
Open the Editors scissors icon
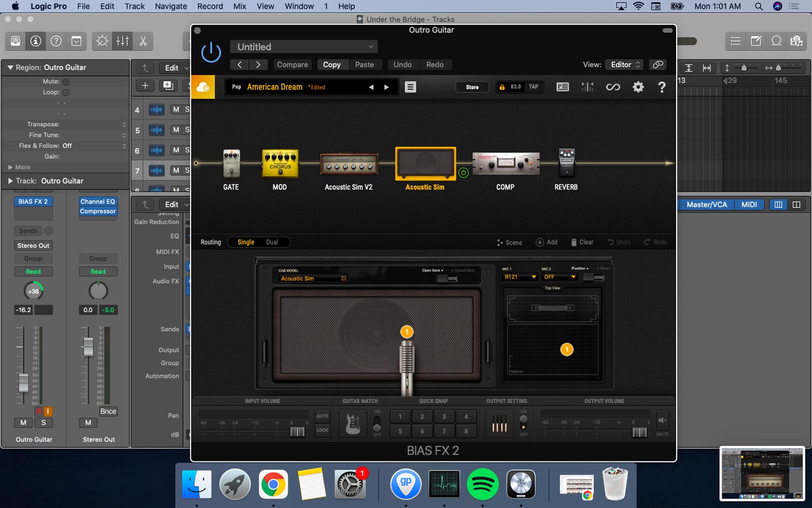pyautogui.click(x=143, y=41)
